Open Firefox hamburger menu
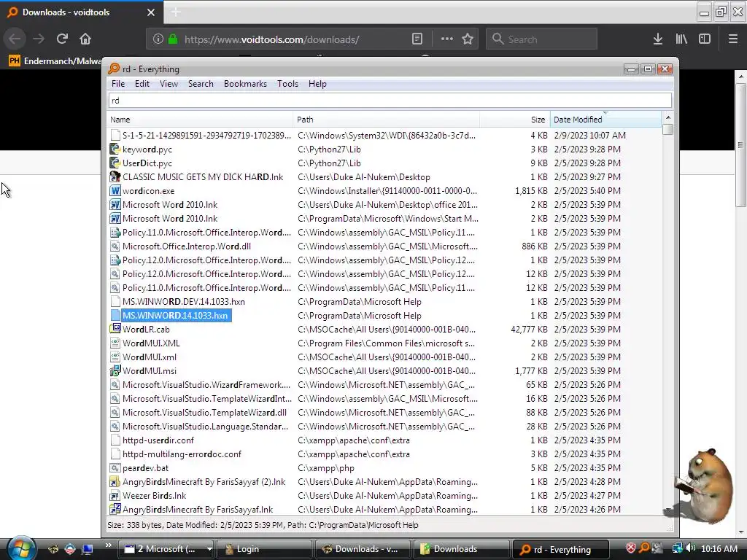The width and height of the screenshot is (747, 560). click(x=733, y=39)
